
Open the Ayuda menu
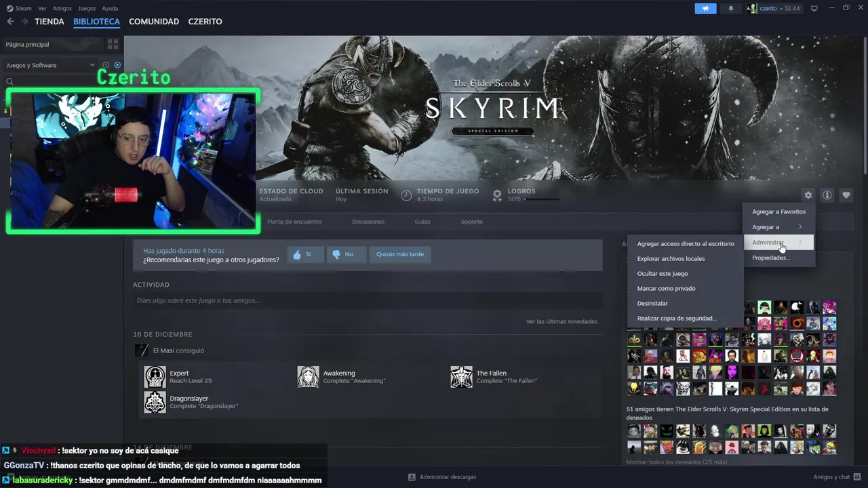pyautogui.click(x=110, y=8)
